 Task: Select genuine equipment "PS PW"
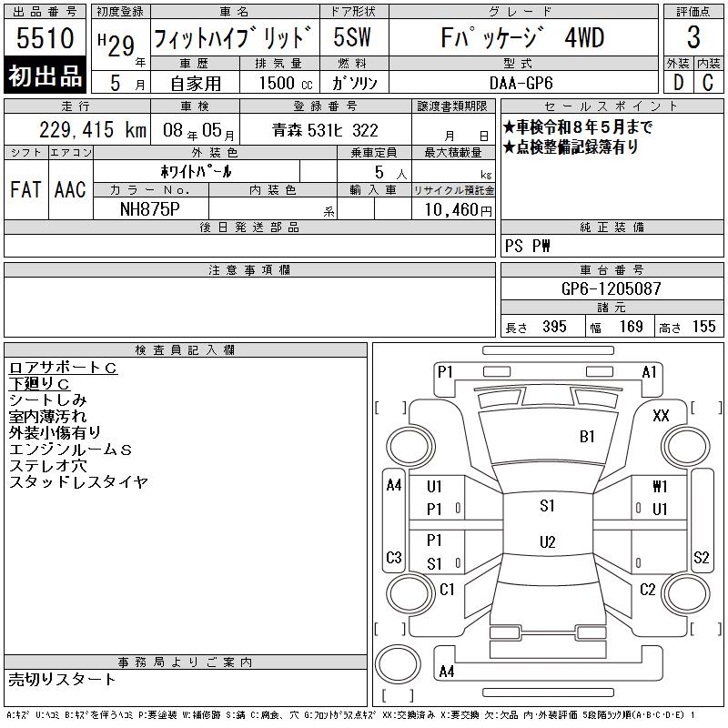tap(528, 246)
